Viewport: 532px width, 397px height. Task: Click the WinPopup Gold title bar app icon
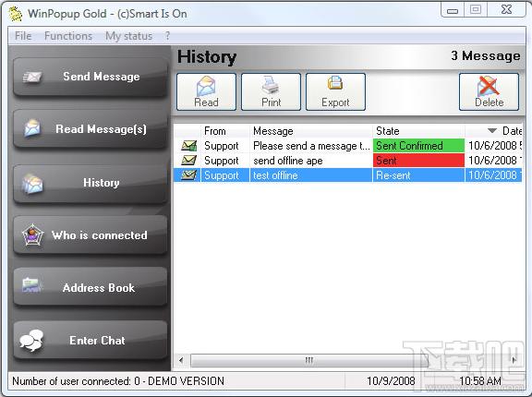point(16,14)
